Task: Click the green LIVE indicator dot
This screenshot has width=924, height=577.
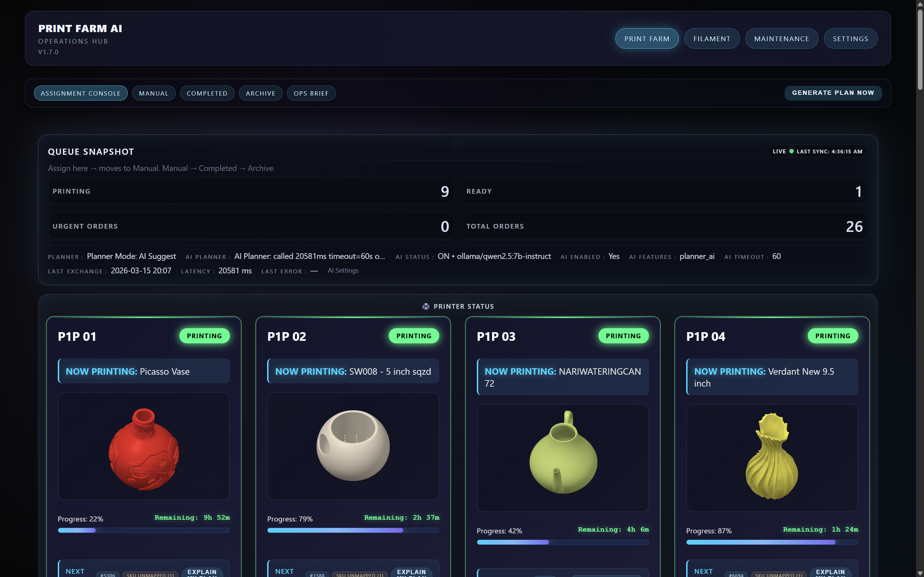Action: tap(792, 151)
